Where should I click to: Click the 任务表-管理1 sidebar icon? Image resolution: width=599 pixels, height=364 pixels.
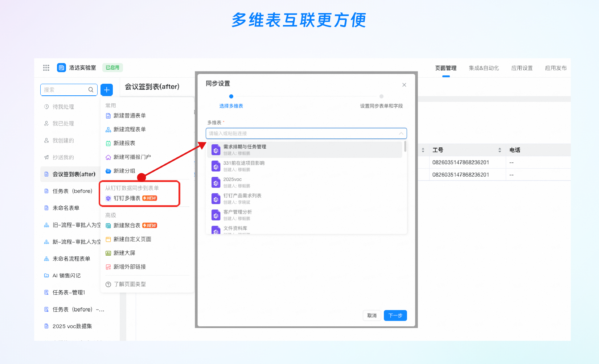46,293
